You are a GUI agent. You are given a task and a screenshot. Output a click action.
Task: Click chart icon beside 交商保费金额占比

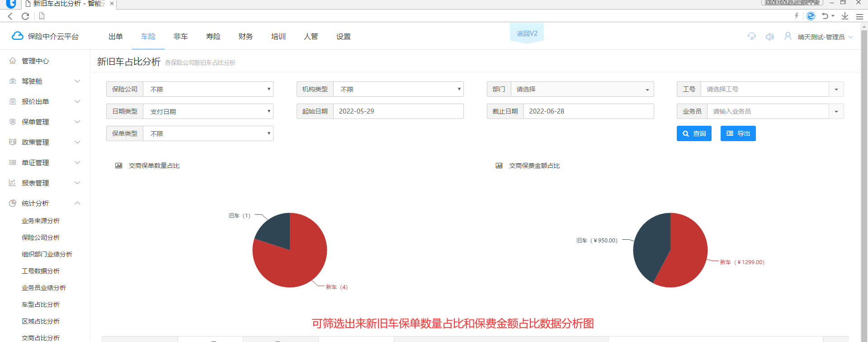499,166
